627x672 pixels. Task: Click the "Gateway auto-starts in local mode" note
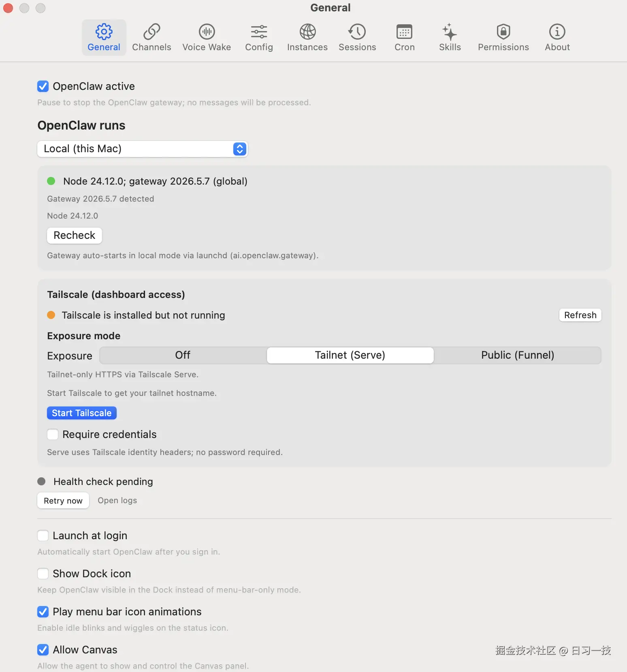(183, 255)
